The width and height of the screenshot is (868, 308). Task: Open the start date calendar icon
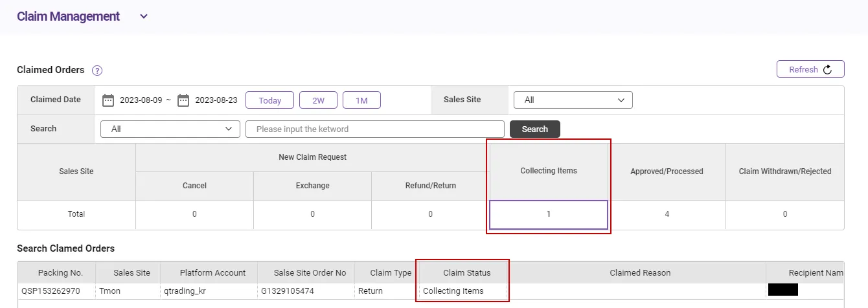108,100
